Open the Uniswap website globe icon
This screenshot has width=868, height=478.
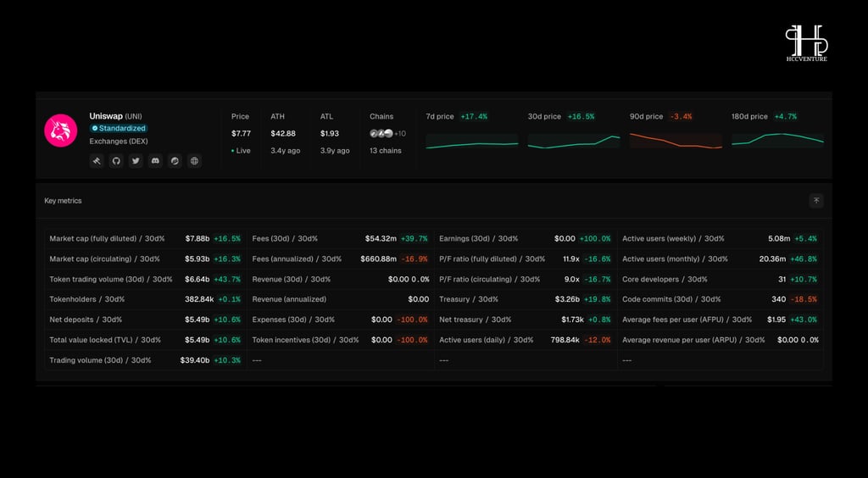194,161
